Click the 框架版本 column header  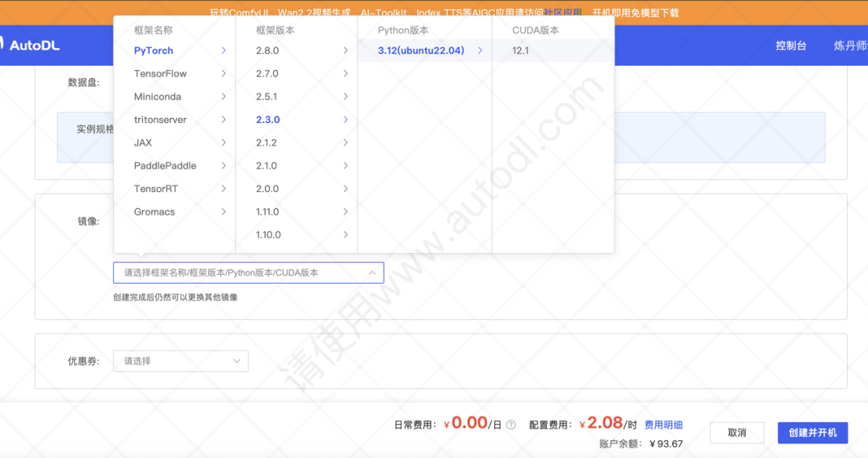pyautogui.click(x=275, y=31)
